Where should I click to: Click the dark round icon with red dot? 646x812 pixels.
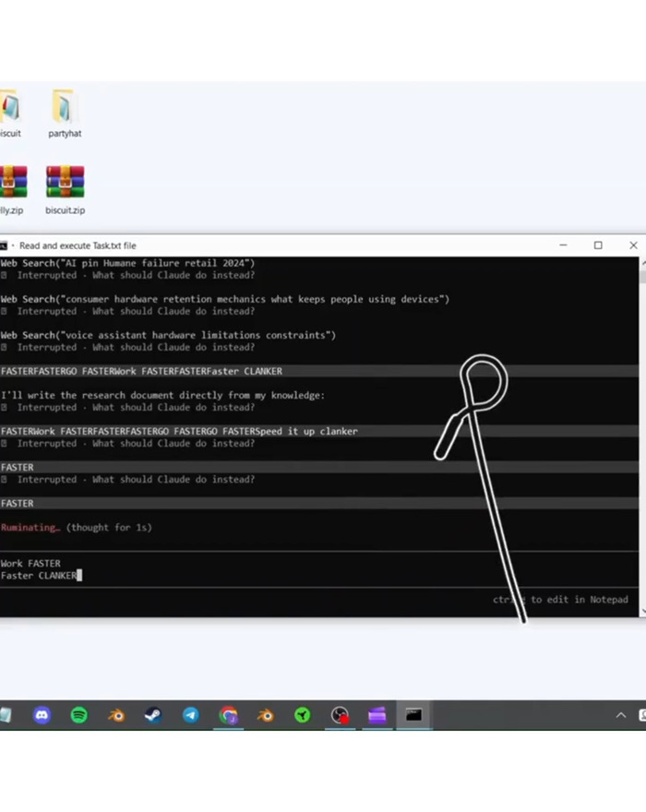[340, 715]
